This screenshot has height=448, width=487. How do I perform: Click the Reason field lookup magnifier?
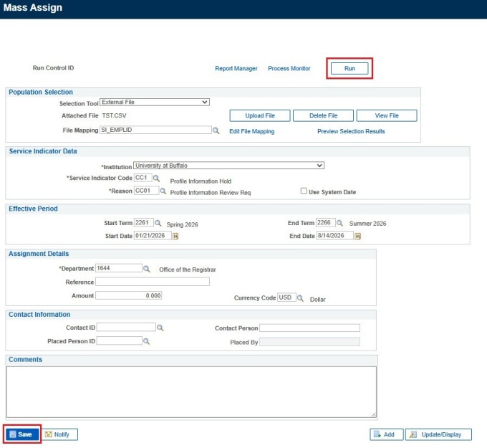(x=163, y=191)
